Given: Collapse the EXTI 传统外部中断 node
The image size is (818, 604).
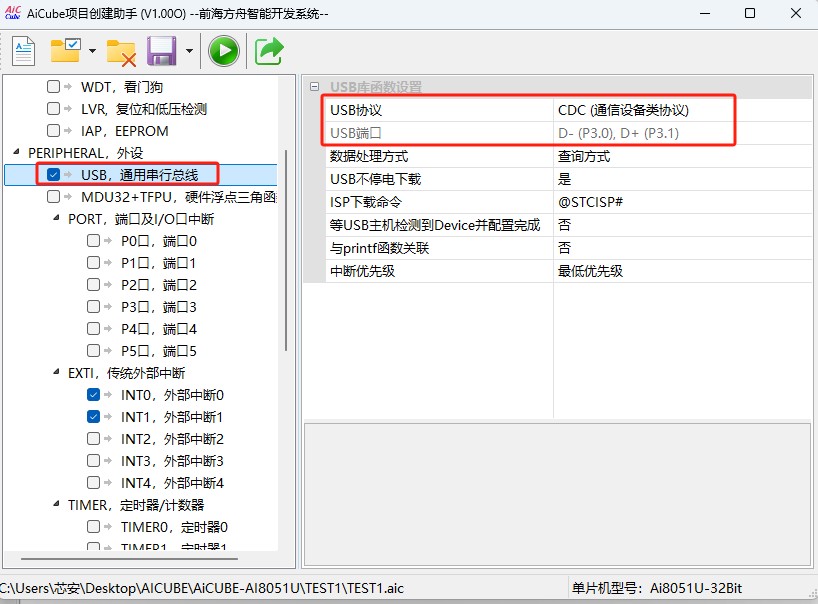Looking at the screenshot, I should tap(56, 372).
